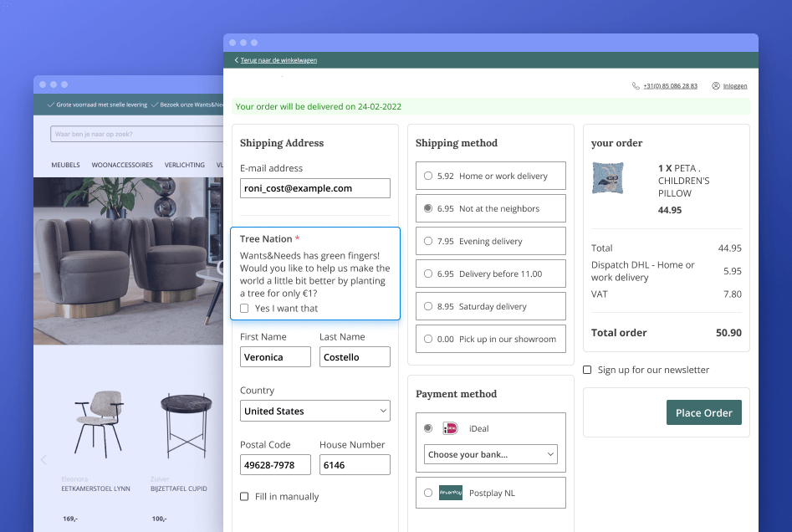Open the MEUBELS menu
This screenshot has width=792, height=532.
(65, 165)
